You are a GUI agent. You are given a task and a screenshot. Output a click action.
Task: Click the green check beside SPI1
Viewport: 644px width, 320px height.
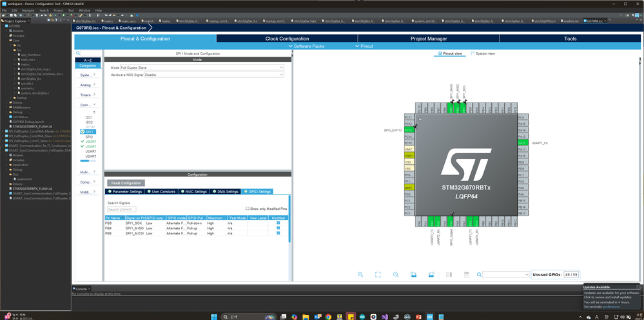(83, 132)
